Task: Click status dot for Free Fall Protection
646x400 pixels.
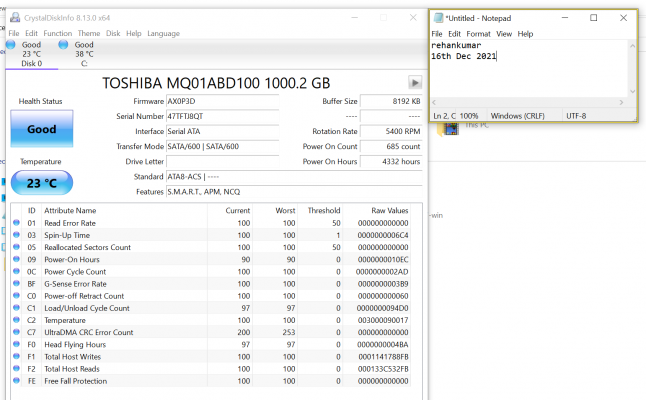Action: [x=16, y=381]
